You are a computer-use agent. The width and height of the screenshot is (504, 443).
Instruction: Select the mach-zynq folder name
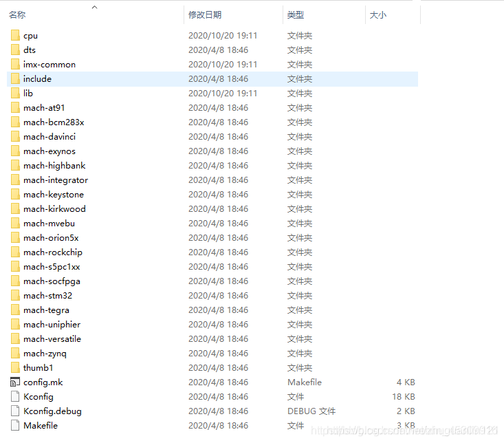45,354
